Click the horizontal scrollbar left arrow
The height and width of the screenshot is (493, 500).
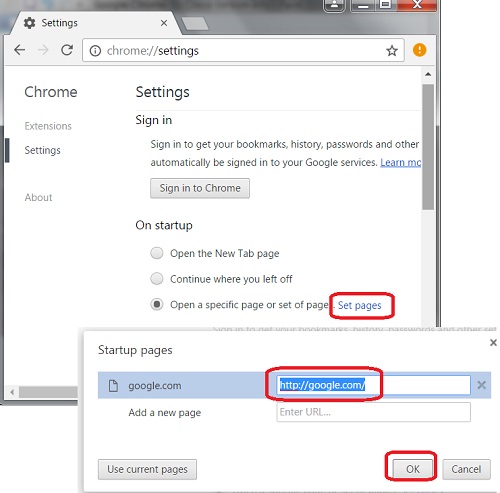click(x=12, y=392)
